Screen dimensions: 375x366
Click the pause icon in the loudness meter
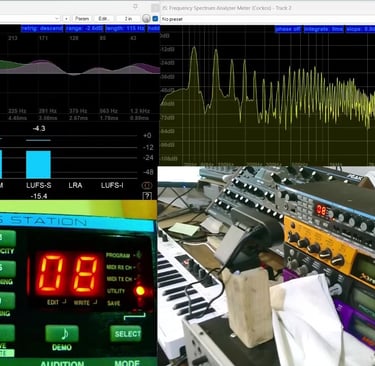coord(147,185)
